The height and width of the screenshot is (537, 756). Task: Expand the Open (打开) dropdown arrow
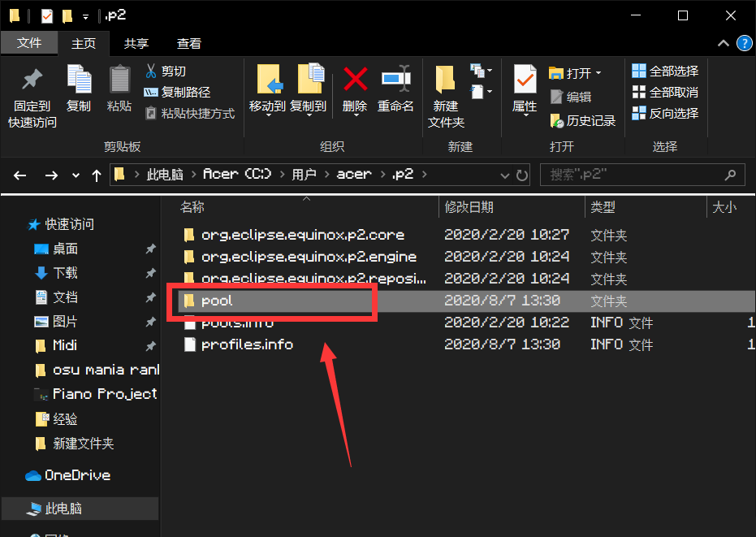[x=598, y=73]
